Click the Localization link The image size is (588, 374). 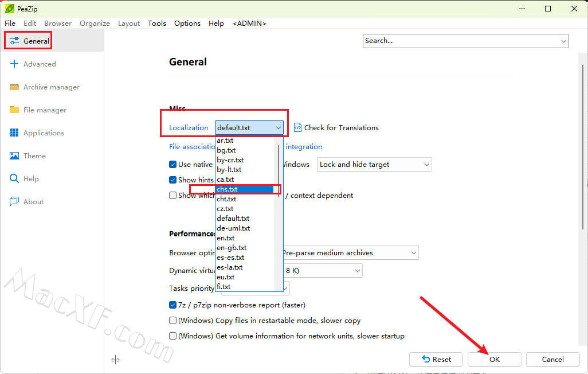tap(188, 128)
